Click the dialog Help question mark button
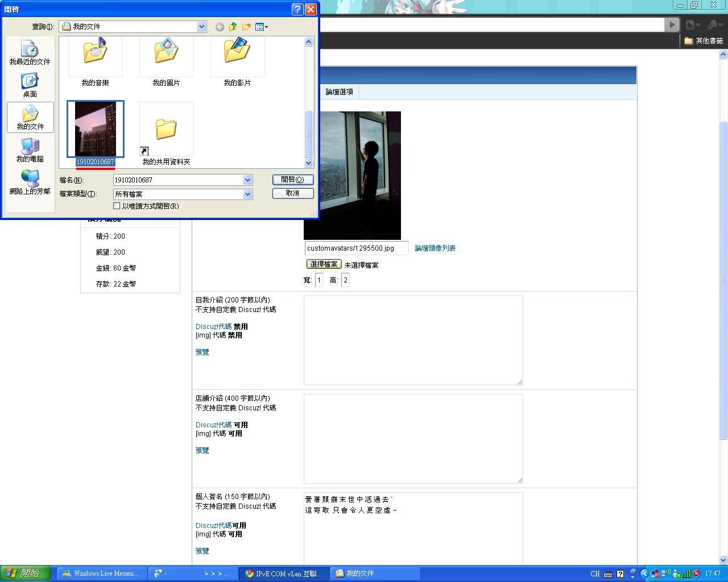 point(297,9)
